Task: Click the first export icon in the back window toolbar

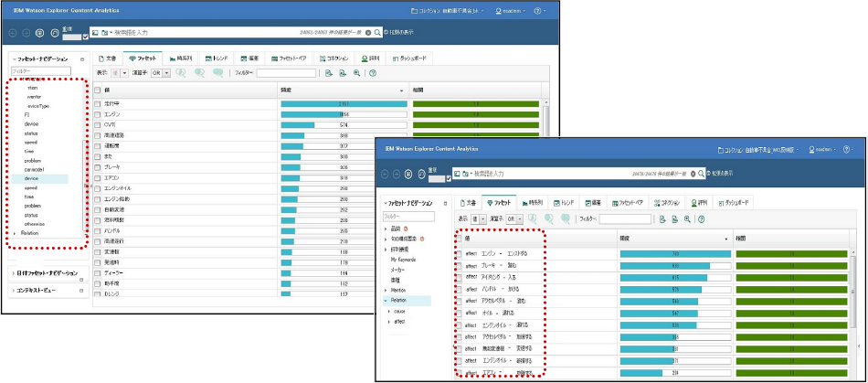Action: 329,73
